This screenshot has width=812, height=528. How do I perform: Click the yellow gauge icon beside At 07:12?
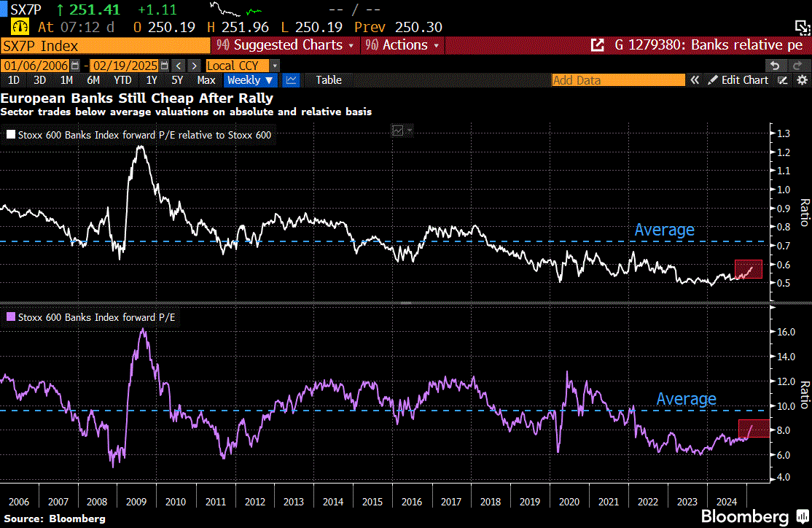20,26
